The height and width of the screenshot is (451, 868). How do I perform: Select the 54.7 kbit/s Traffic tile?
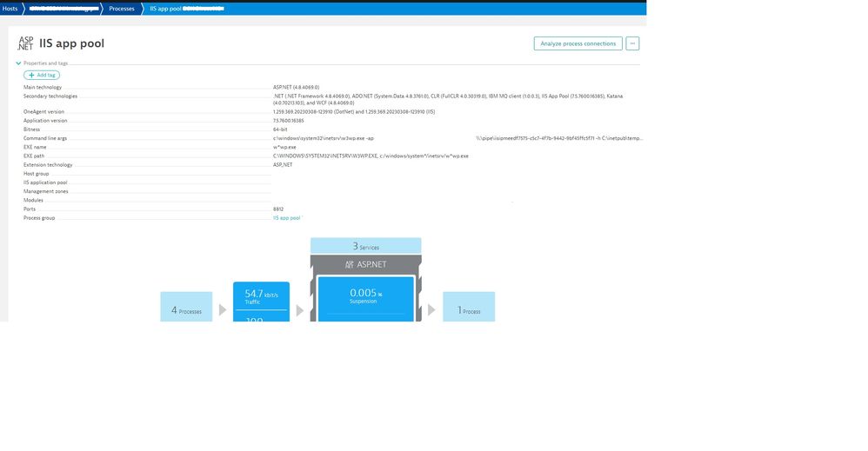261,297
